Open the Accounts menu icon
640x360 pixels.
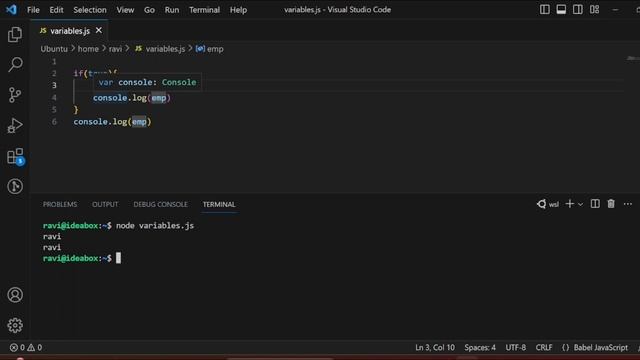click(15, 295)
